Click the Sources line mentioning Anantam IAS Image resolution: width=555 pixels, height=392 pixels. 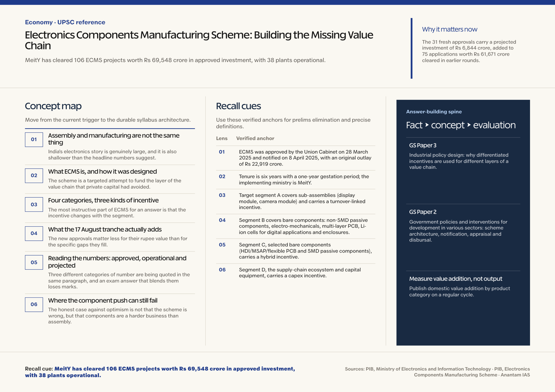tap(437, 372)
